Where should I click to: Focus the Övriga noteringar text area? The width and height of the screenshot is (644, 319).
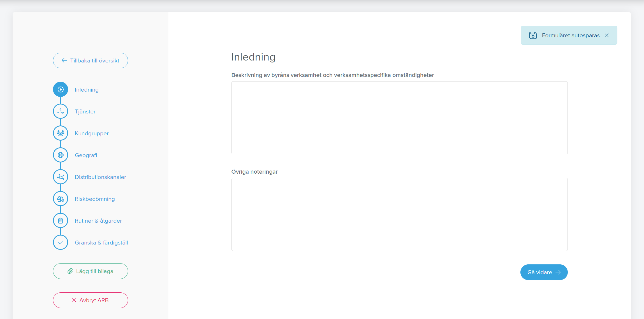[x=400, y=214]
